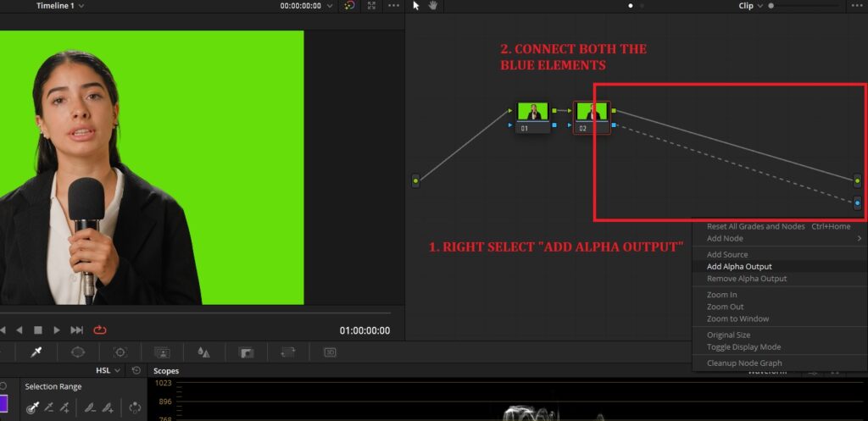Choose the picker subtract tool

coord(49,408)
